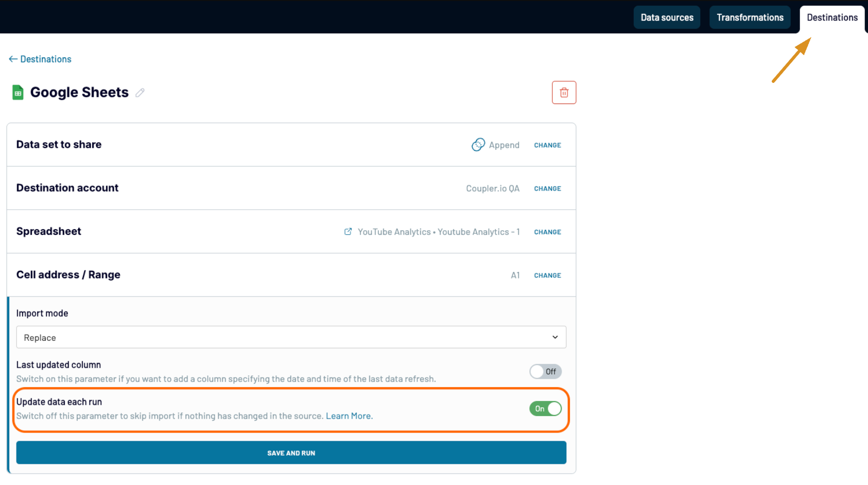Open the spreadsheet external link icon

(348, 232)
